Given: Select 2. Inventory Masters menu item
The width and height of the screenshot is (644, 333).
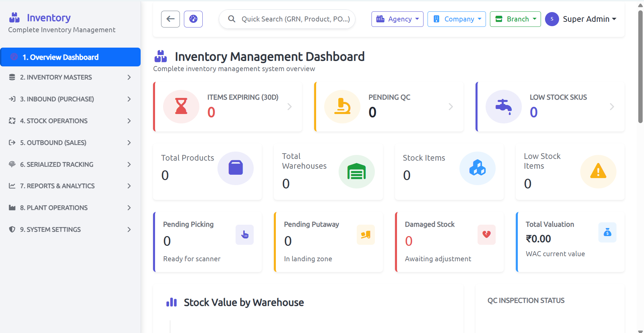Looking at the screenshot, I should pos(70,77).
